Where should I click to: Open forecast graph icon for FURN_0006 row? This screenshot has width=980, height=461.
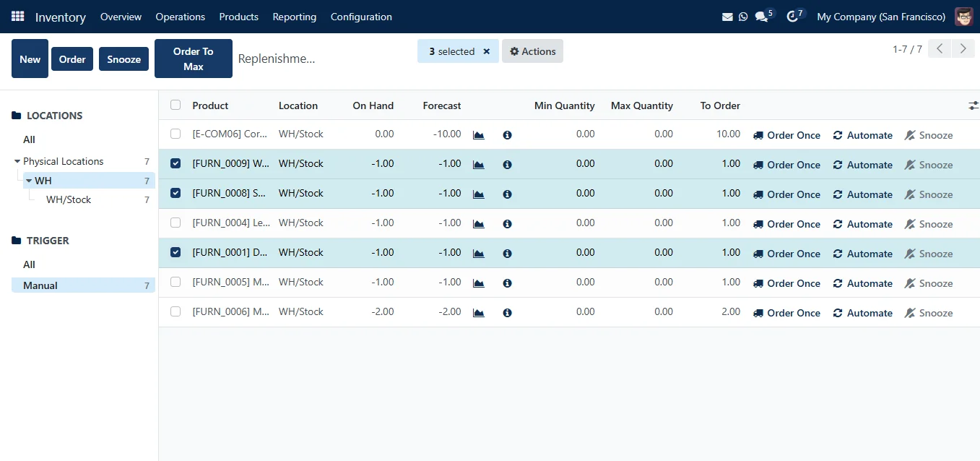(478, 313)
